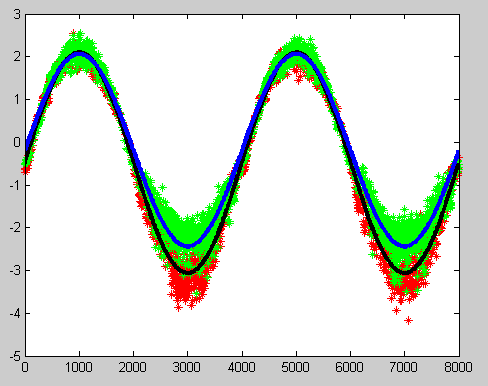
Task: Click the x-axis tick label 8000
Action: [x=458, y=367]
